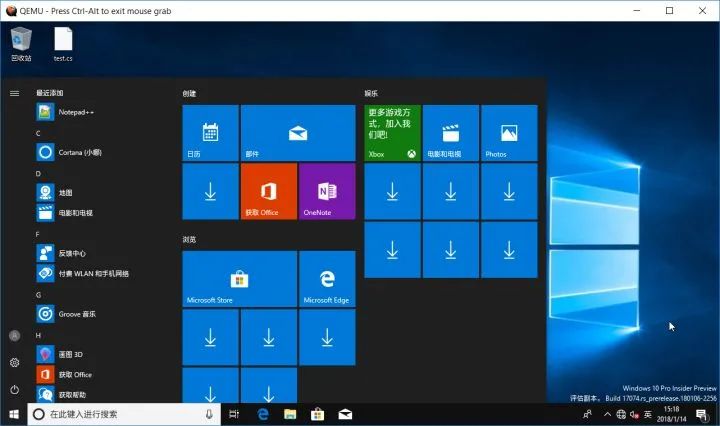Viewport: 720px width, 426px height.
Task: Open the People icon in the taskbar
Action: coord(587,415)
